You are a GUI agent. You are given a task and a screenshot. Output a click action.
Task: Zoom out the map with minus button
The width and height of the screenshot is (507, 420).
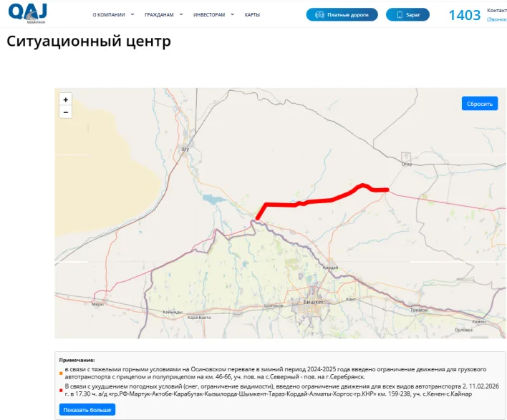[66, 112]
